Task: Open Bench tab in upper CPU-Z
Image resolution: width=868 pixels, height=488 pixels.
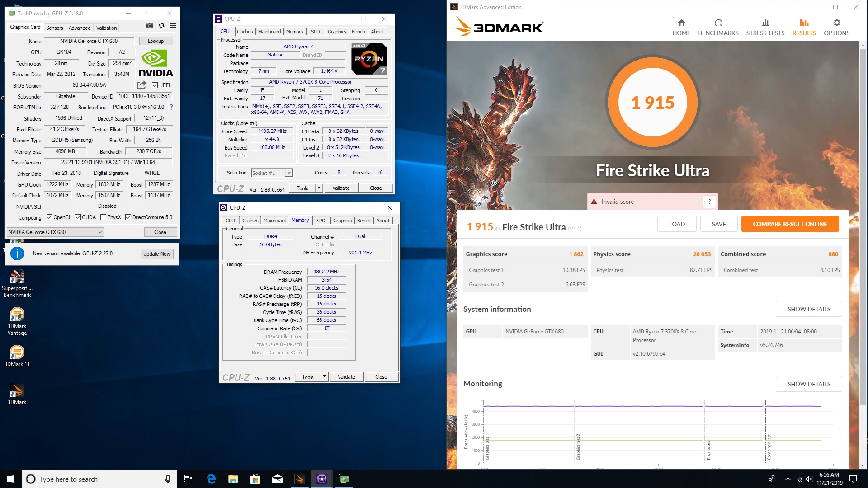Action: click(x=358, y=32)
